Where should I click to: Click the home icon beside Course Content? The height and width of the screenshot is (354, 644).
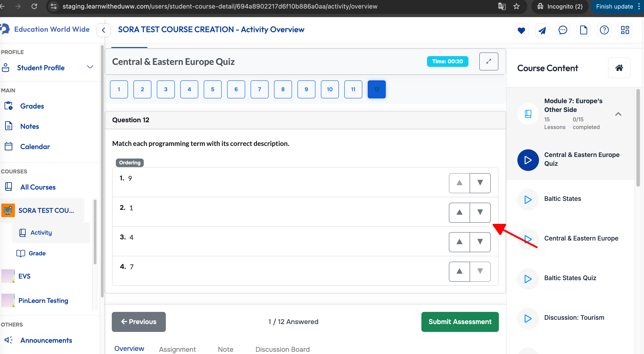[619, 68]
